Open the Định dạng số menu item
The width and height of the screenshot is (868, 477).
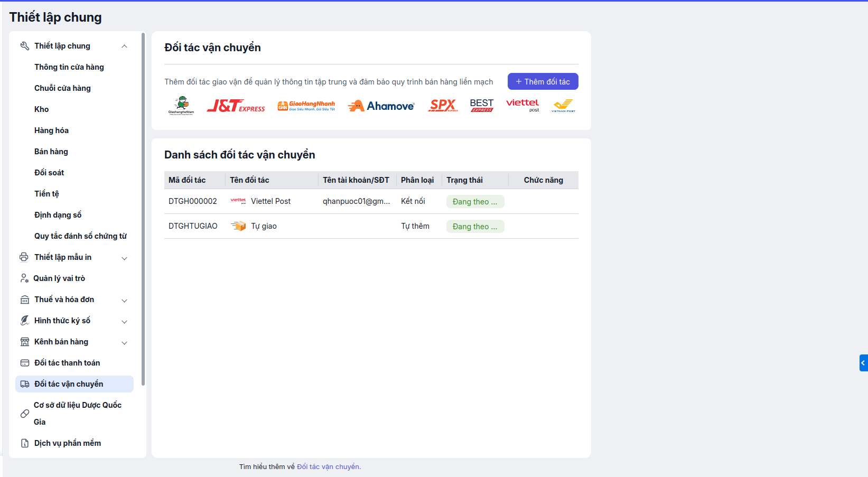click(x=58, y=215)
